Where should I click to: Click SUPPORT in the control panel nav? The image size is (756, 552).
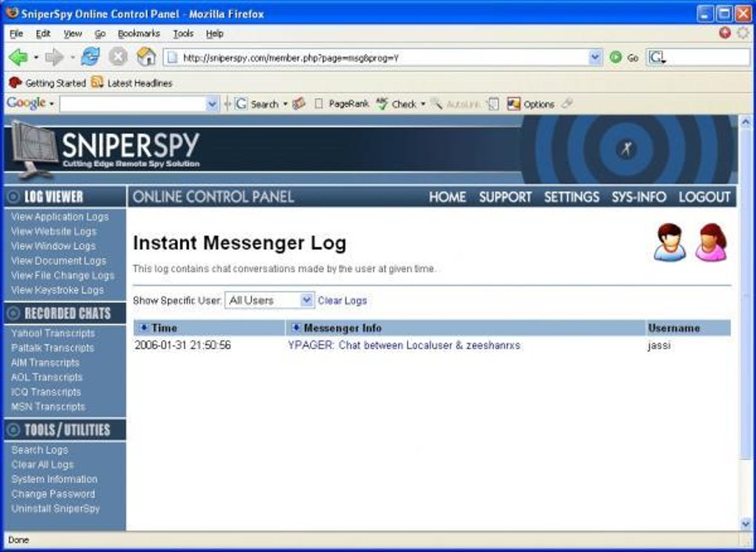[x=505, y=197]
